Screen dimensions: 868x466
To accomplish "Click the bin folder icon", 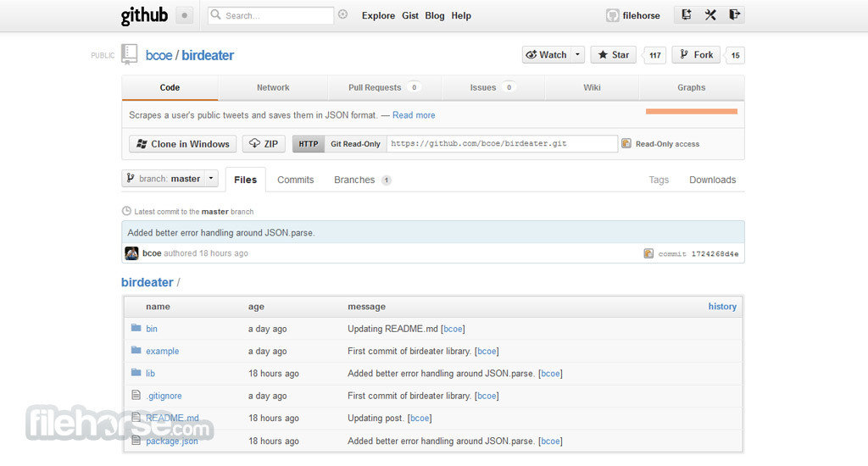I will coord(136,328).
